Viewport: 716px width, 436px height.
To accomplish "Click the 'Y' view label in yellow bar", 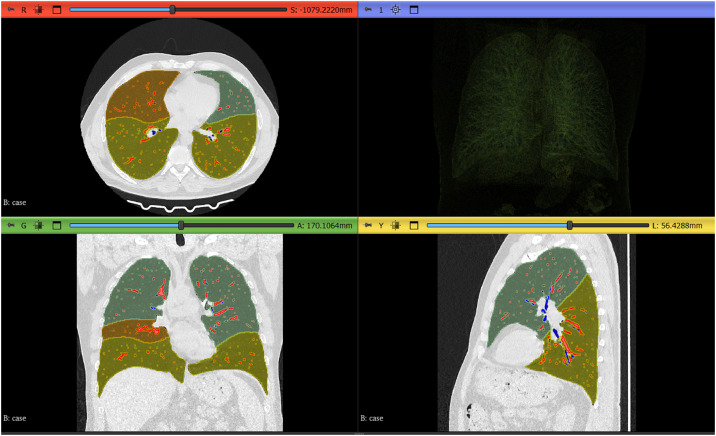I will coord(381,225).
